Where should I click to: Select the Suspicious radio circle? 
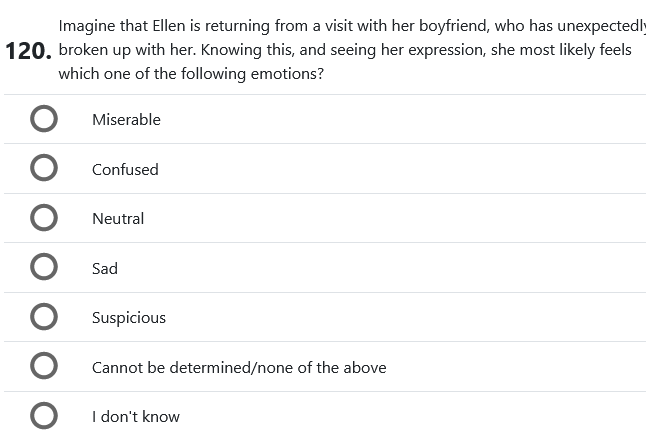43,317
